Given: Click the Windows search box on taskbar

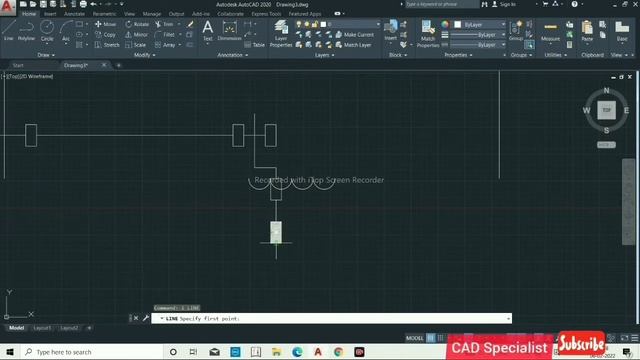Looking at the screenshot, I should click(91, 352).
